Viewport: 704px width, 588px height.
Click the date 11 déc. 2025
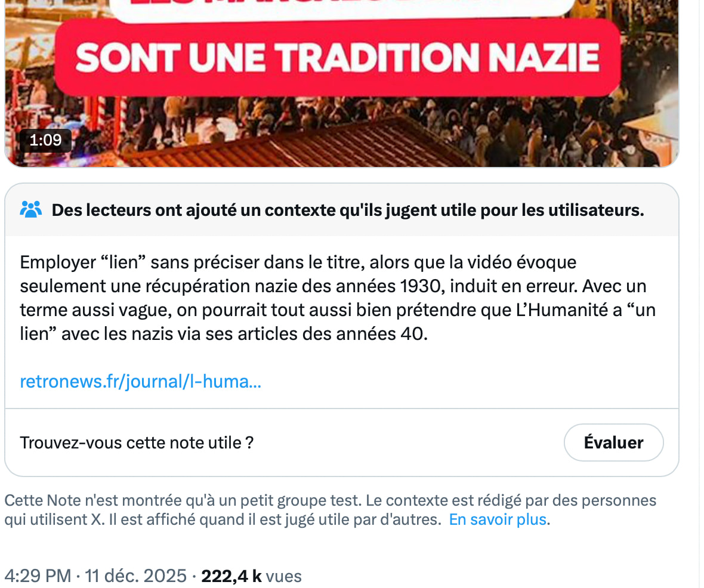[135, 576]
